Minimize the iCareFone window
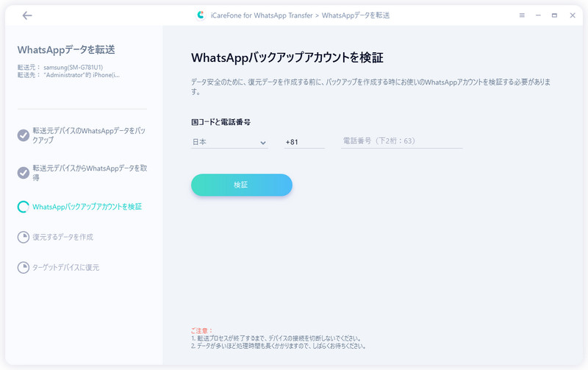 (538, 15)
